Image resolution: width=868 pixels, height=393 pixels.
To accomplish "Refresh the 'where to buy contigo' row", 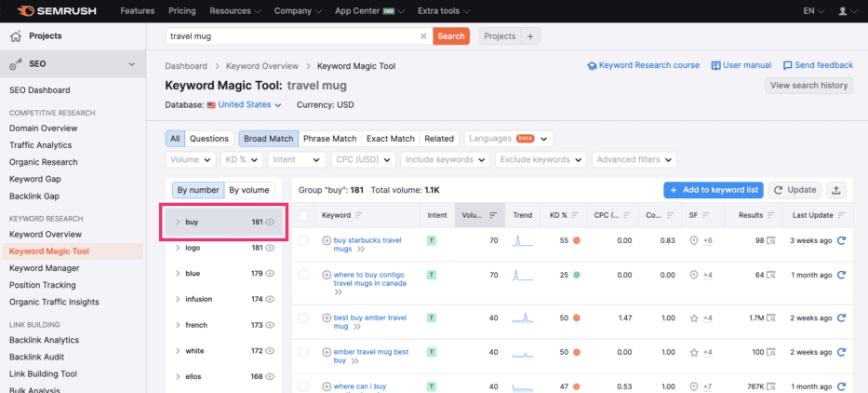I will point(841,275).
